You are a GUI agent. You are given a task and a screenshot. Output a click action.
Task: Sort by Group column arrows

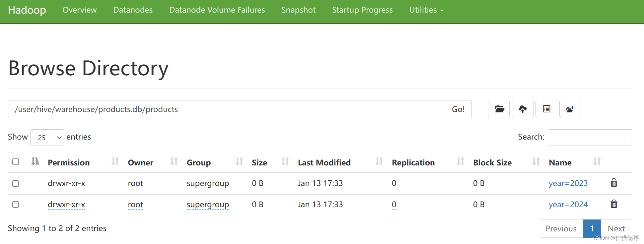click(x=239, y=161)
